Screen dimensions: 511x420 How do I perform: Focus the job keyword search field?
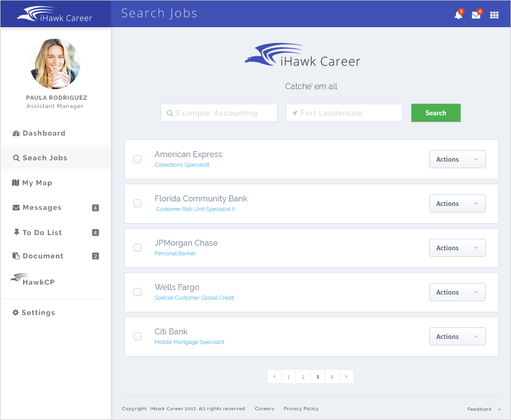click(x=219, y=113)
